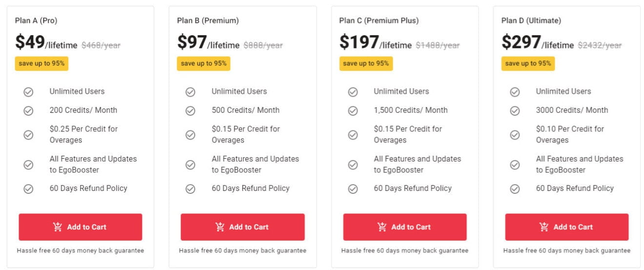
Task: Click check icon beside 1,500 Credits/ Month
Action: [x=353, y=111]
